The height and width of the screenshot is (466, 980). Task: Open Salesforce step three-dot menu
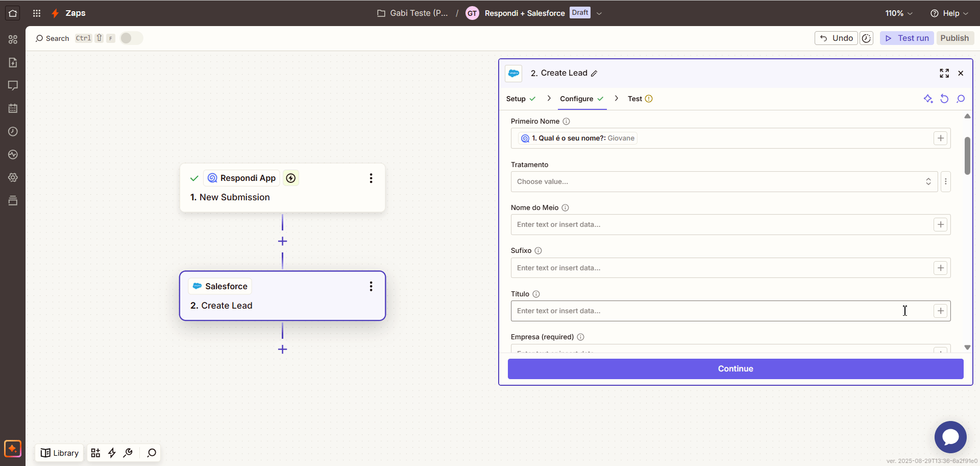coord(371,286)
